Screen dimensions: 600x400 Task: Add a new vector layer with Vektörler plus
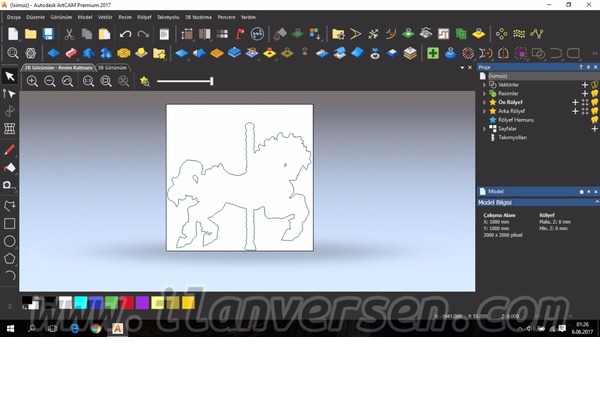(x=585, y=85)
